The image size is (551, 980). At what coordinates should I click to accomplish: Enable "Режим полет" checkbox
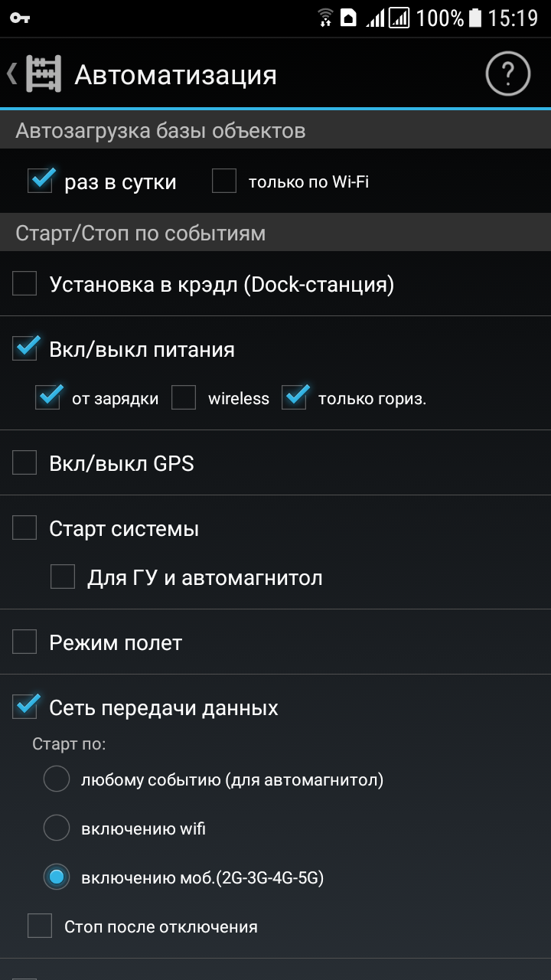click(24, 642)
